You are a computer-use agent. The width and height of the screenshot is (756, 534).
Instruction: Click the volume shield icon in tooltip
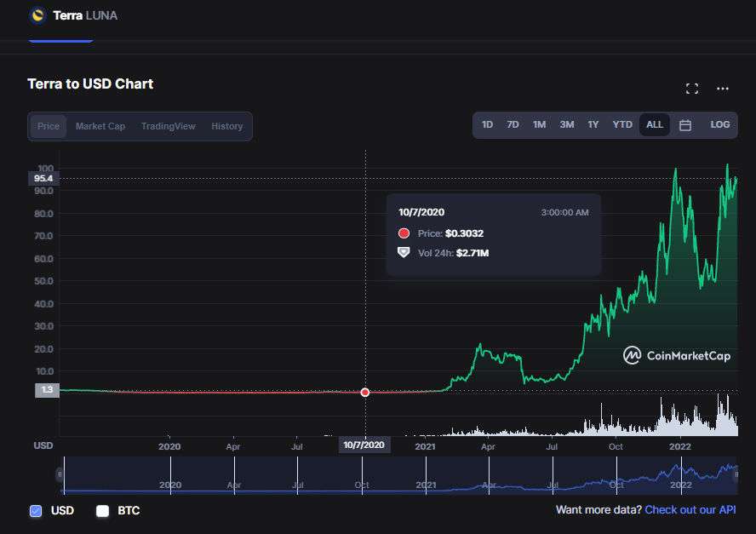(x=404, y=253)
